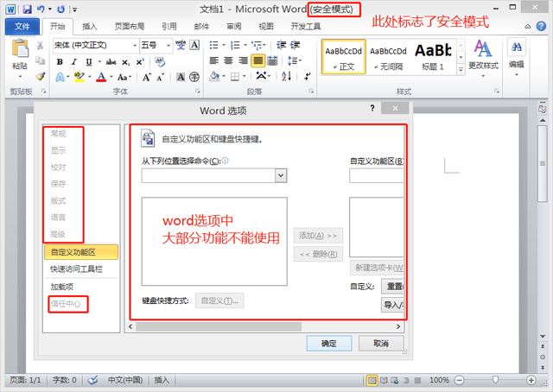Click the Numbering list icon
Image resolution: width=553 pixels, height=392 pixels.
235,45
